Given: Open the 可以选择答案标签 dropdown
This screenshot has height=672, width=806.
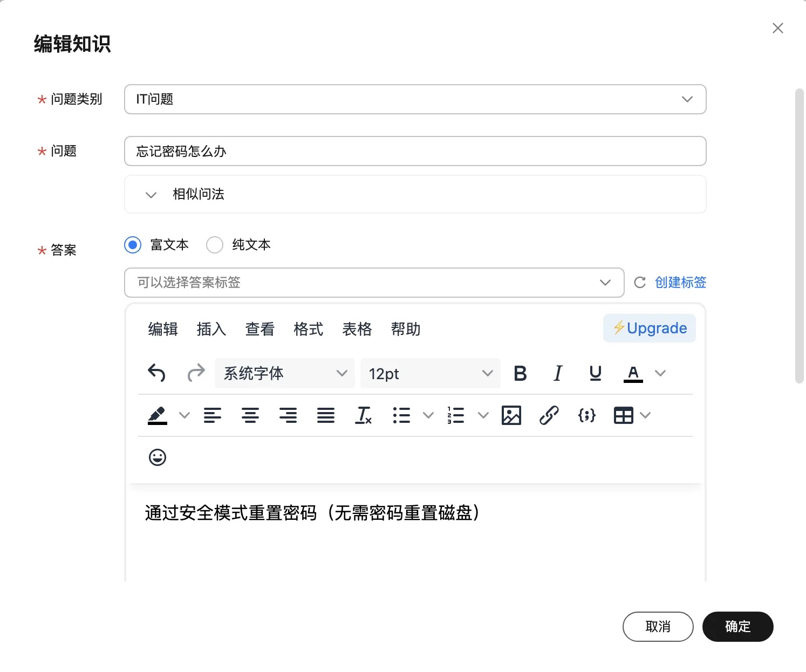Looking at the screenshot, I should (x=374, y=283).
